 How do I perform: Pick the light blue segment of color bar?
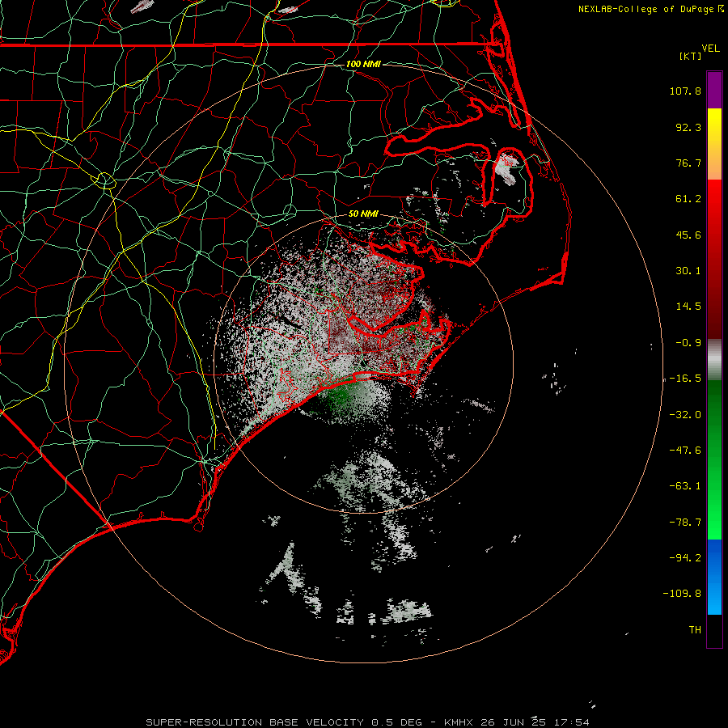tap(714, 601)
